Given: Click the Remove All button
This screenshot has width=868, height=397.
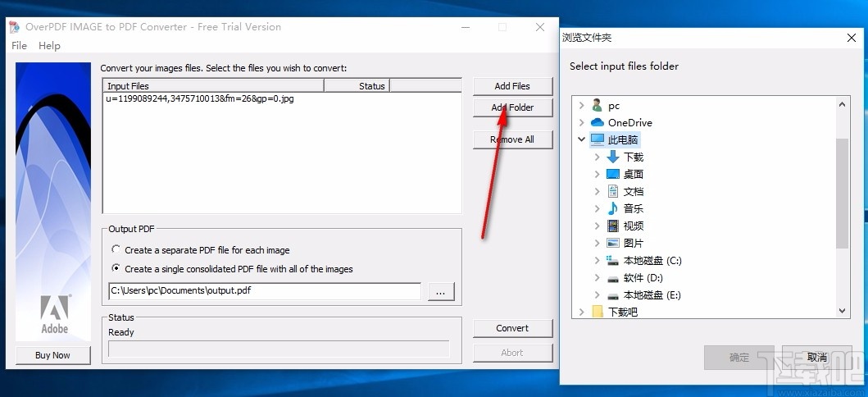Looking at the screenshot, I should pos(512,139).
